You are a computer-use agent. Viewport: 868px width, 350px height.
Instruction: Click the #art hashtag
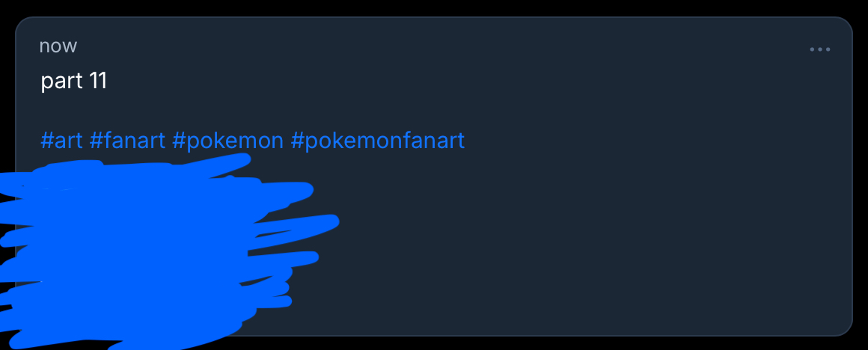tap(61, 140)
